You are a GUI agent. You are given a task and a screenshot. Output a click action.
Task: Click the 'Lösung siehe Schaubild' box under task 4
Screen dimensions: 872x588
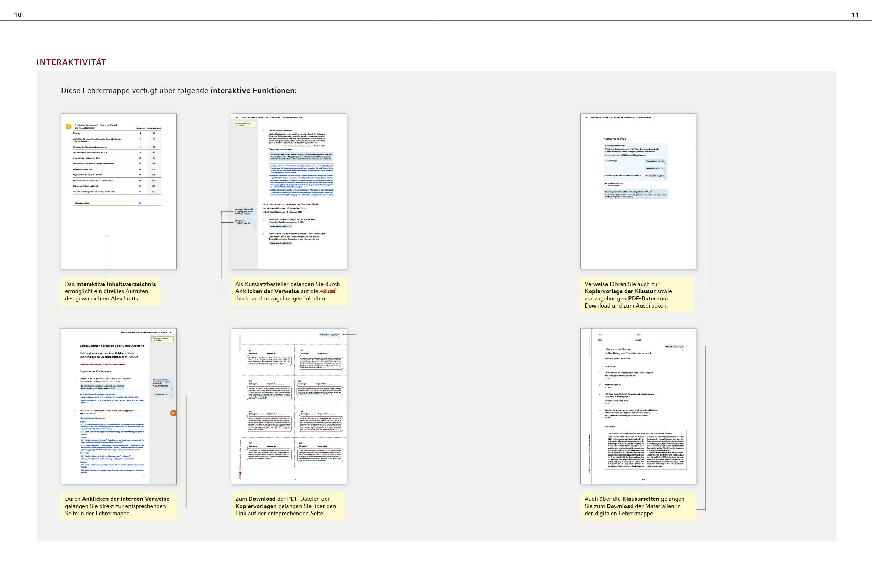coord(280,227)
